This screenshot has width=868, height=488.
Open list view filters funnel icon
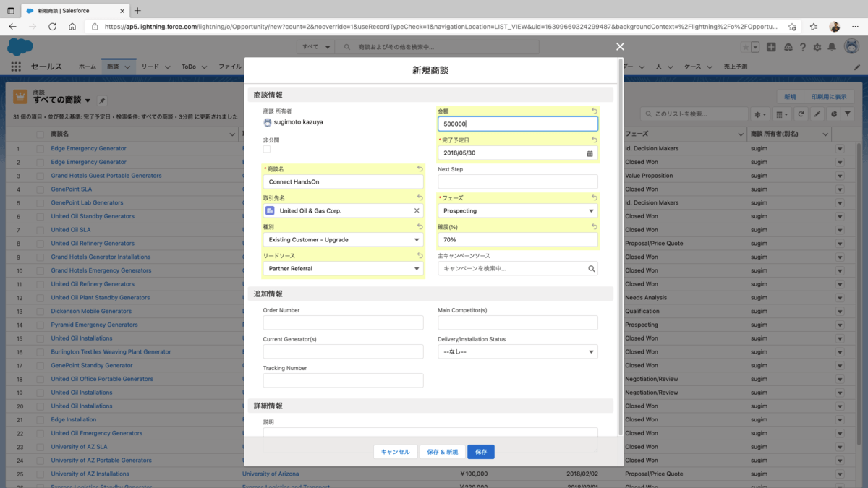tap(848, 114)
